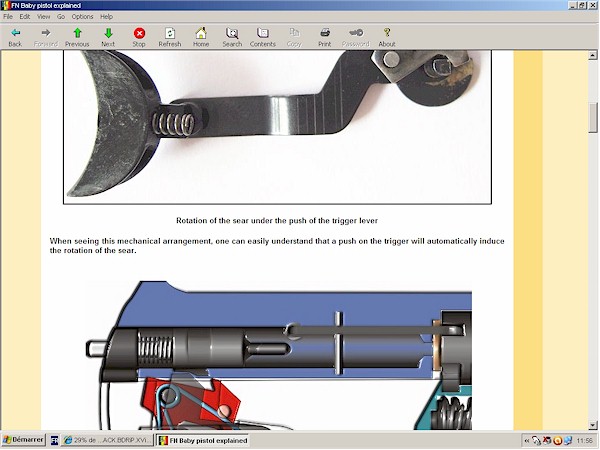Click the pistol cutaway diagram
Screen dimensions: 600x450
click(279, 355)
